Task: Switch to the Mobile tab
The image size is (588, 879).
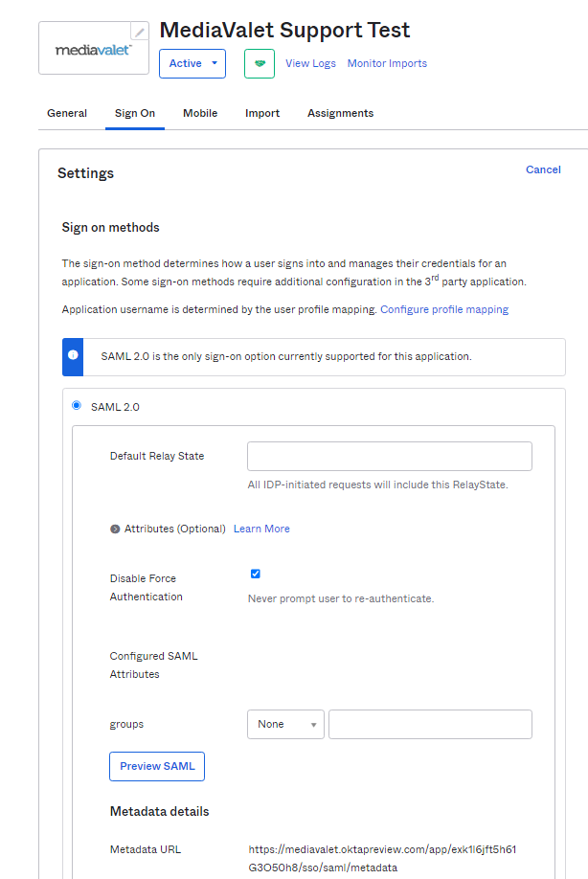Action: click(200, 113)
